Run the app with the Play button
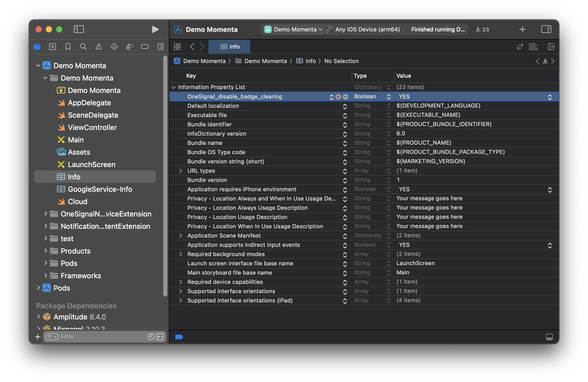The width and height of the screenshot is (588, 382). (155, 29)
